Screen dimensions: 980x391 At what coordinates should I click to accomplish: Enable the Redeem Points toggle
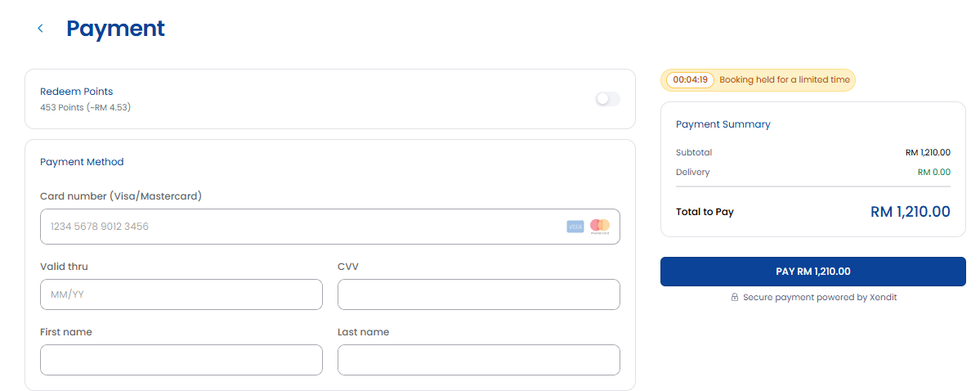click(x=607, y=99)
